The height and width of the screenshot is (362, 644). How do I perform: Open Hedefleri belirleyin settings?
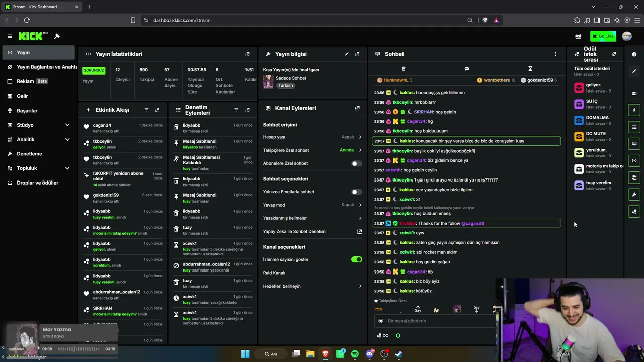point(312,286)
